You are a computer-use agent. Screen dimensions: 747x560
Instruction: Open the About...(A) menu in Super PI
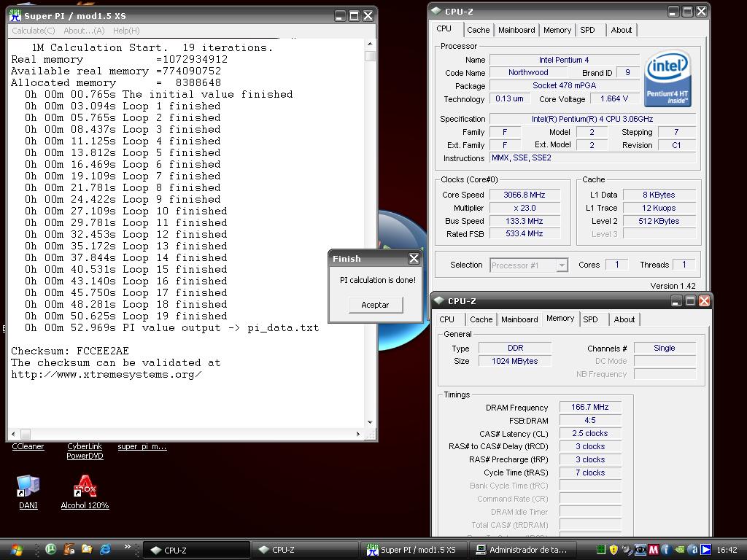(85, 31)
